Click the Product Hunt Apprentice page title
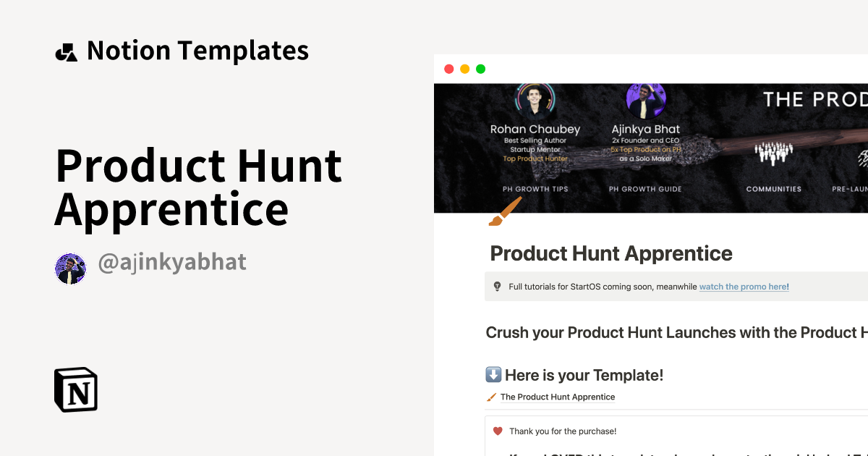868x456 pixels. (611, 253)
